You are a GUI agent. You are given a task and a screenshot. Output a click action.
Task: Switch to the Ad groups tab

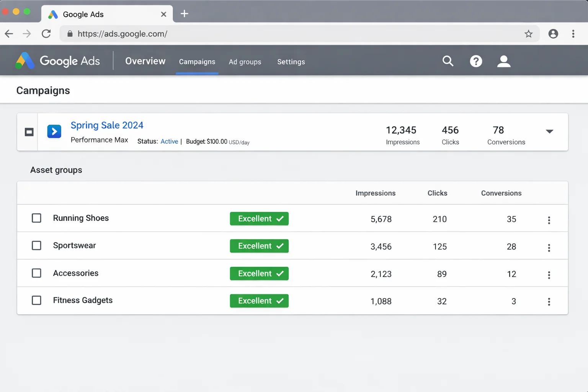pyautogui.click(x=245, y=62)
